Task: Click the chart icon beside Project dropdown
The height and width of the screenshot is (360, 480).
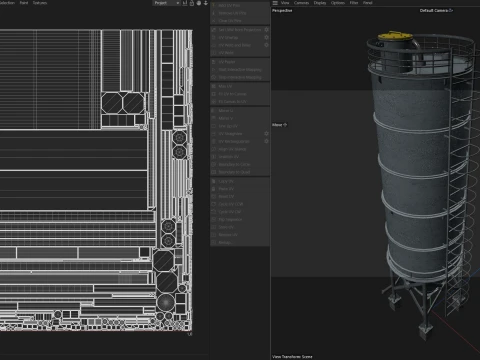Action: tap(185, 3)
